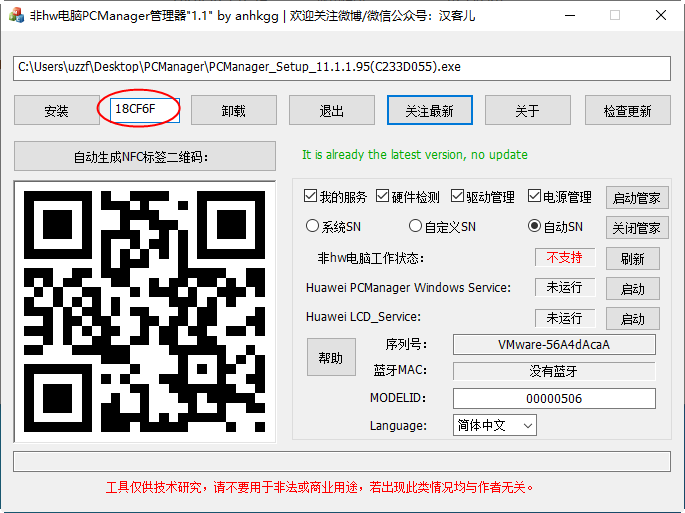
Task: Click the 卸载 uninstall button
Action: pos(233,110)
